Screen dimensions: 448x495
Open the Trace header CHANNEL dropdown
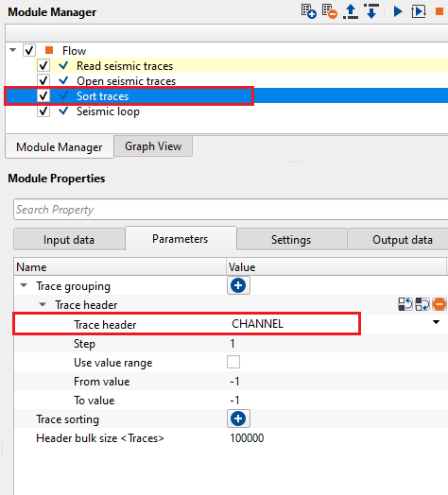coord(436,322)
